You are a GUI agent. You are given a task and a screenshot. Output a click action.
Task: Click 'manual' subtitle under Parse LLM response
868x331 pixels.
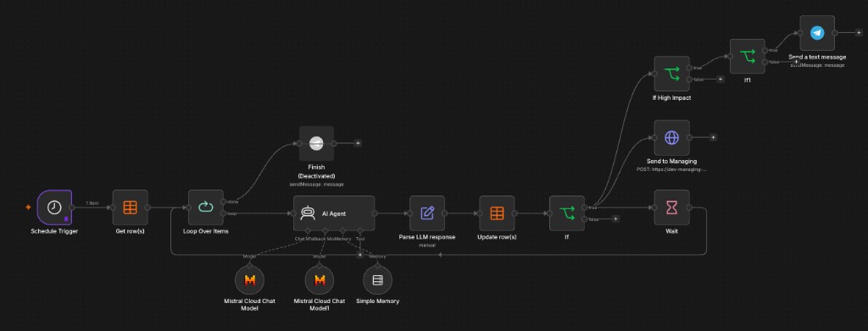click(x=427, y=245)
